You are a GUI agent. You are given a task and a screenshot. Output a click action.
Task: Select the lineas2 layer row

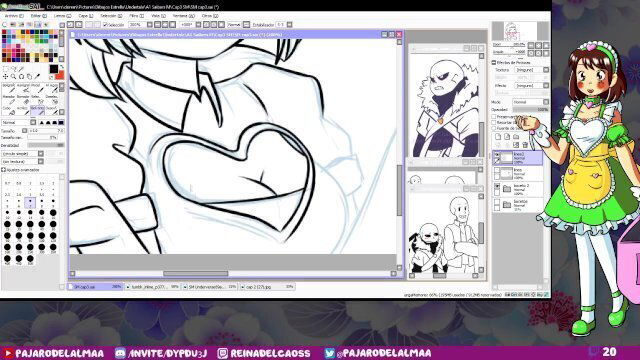point(518,158)
